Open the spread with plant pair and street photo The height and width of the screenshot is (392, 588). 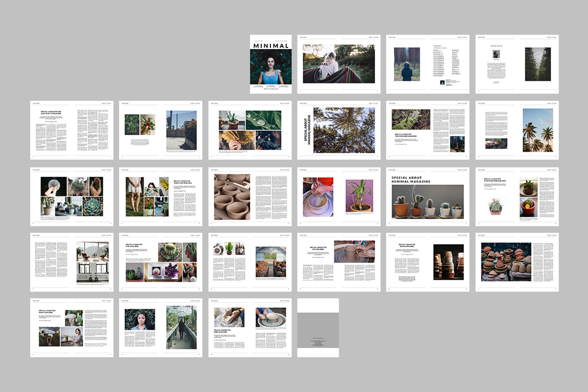(161, 130)
